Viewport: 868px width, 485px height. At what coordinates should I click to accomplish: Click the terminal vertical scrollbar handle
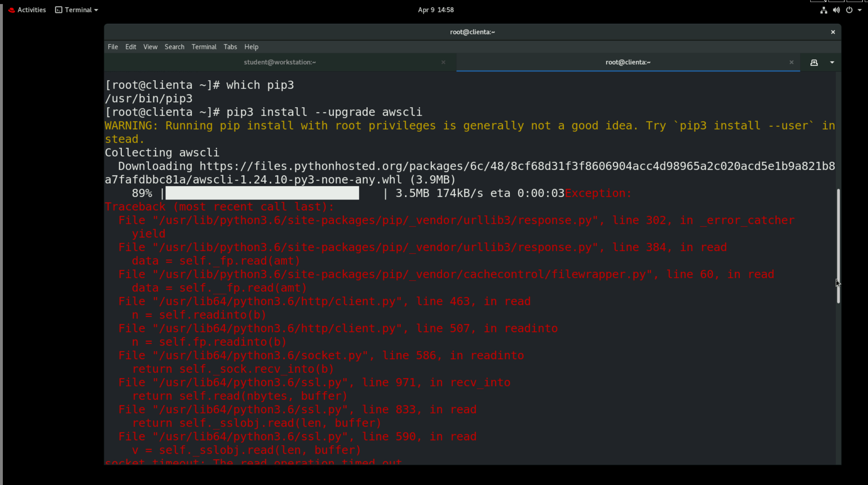(838, 246)
